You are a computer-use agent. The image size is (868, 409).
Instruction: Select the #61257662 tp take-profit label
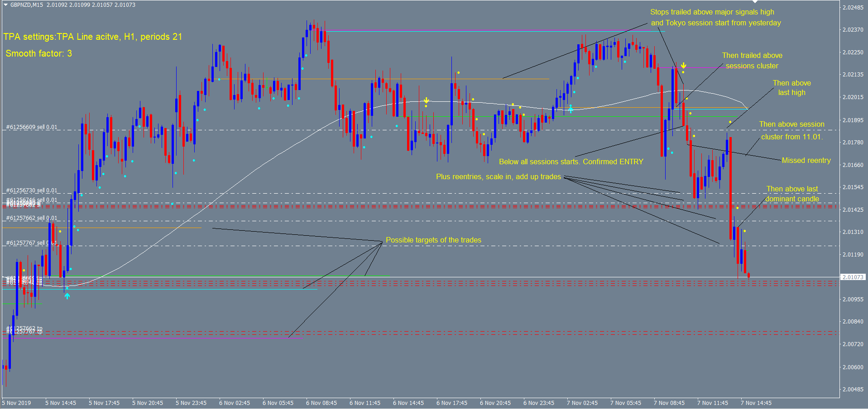pos(25,328)
